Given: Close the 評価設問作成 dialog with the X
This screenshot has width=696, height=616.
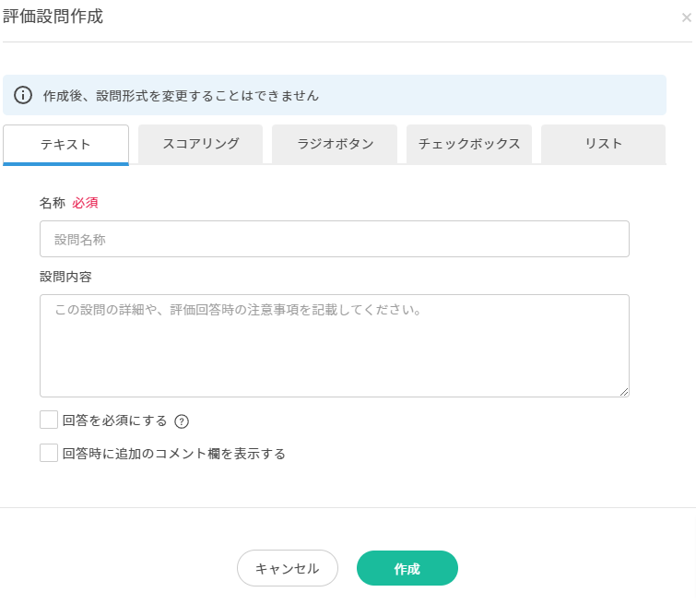Looking at the screenshot, I should coord(686,18).
